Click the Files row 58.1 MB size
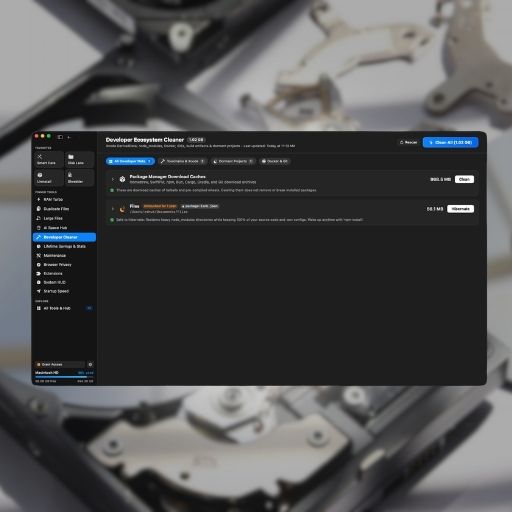Image resolution: width=512 pixels, height=512 pixels. point(435,209)
